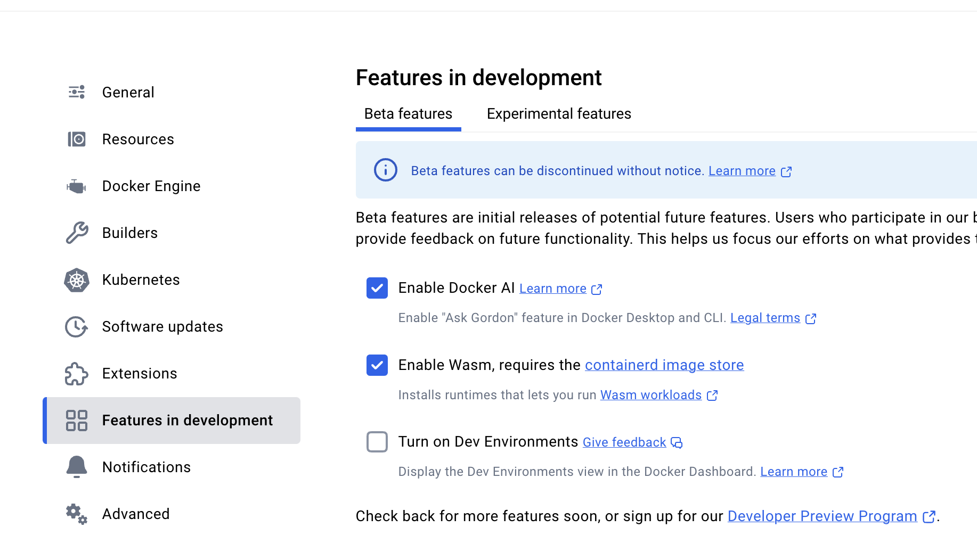Click external link icon next to Wasm workloads
The image size is (977, 560).
[712, 396]
